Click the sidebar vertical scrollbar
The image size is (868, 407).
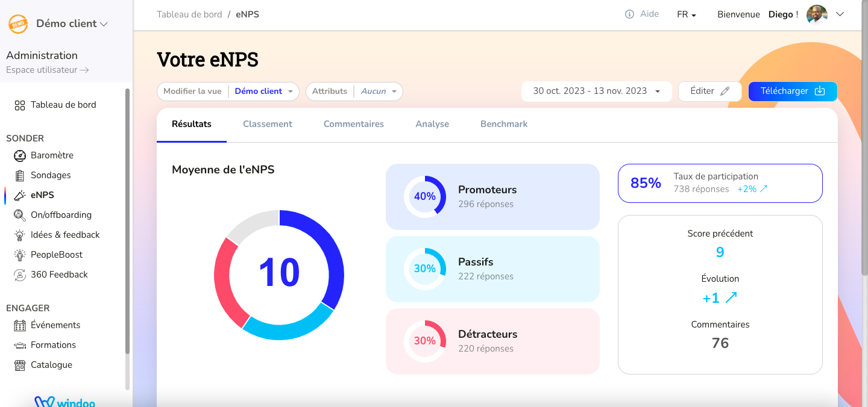point(127,222)
